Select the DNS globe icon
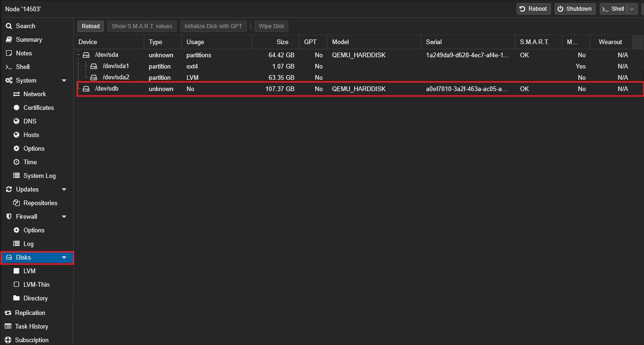Viewport: 644px width, 345px height. tap(16, 122)
